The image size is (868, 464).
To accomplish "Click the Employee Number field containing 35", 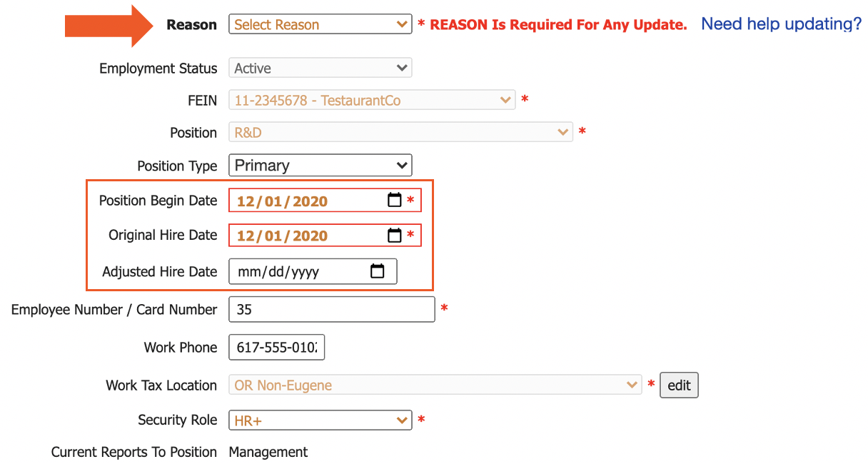I will (331, 309).
